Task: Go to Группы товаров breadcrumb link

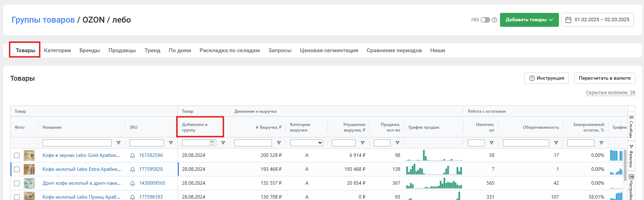Action: click(x=43, y=20)
